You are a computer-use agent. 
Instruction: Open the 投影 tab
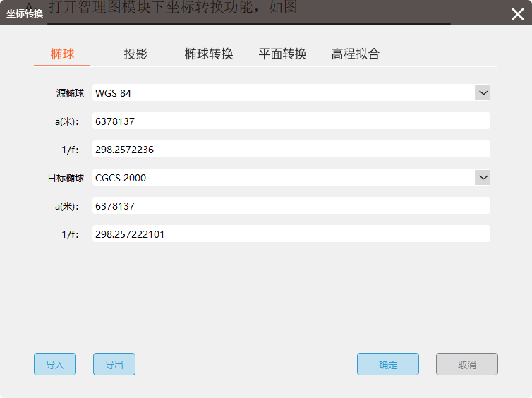pyautogui.click(x=135, y=54)
